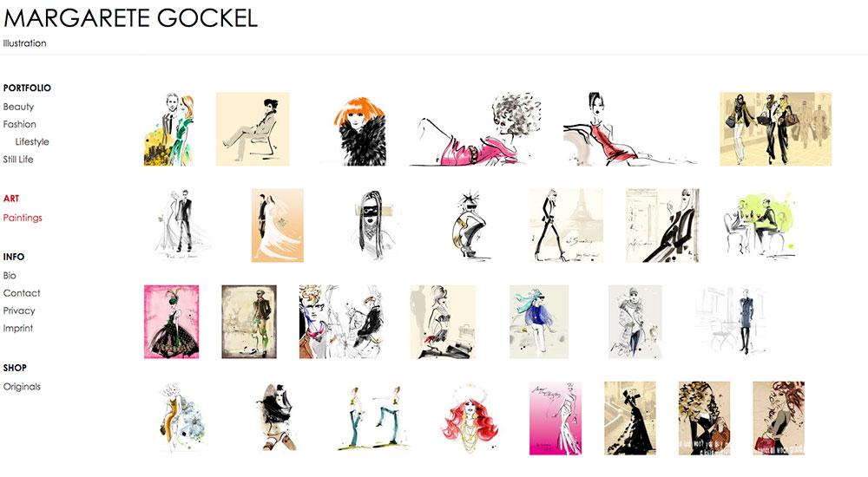The width and height of the screenshot is (868, 477).
Task: Go to the Still Life section
Action: tap(18, 160)
